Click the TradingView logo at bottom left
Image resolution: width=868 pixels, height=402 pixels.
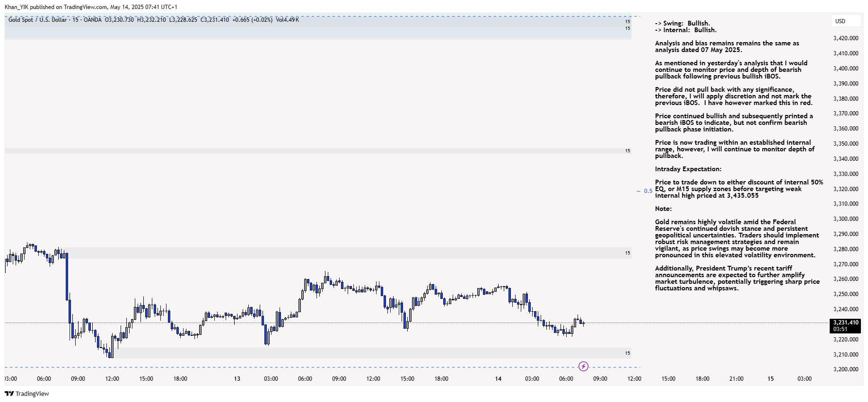point(27,393)
